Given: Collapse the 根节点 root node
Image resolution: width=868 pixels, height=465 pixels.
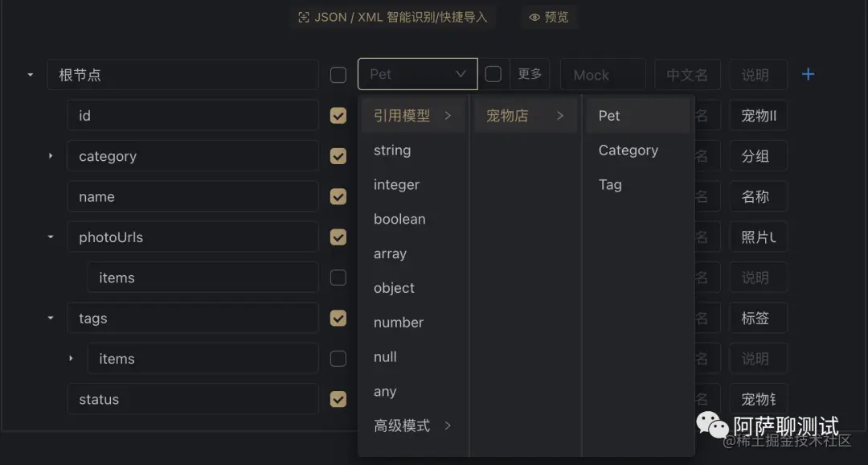Looking at the screenshot, I should [29, 74].
